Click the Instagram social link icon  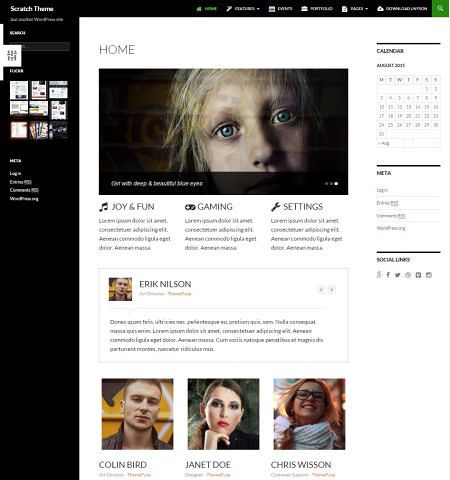pos(429,275)
